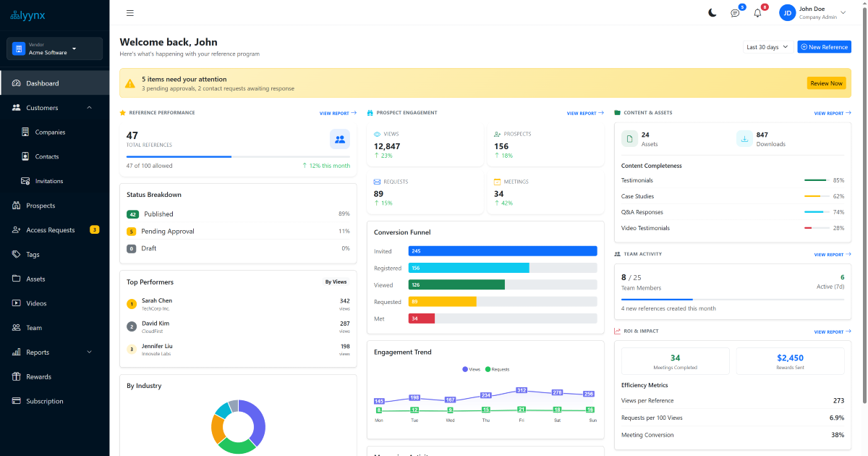Click the total references people icon
868x456 pixels.
pos(339,139)
